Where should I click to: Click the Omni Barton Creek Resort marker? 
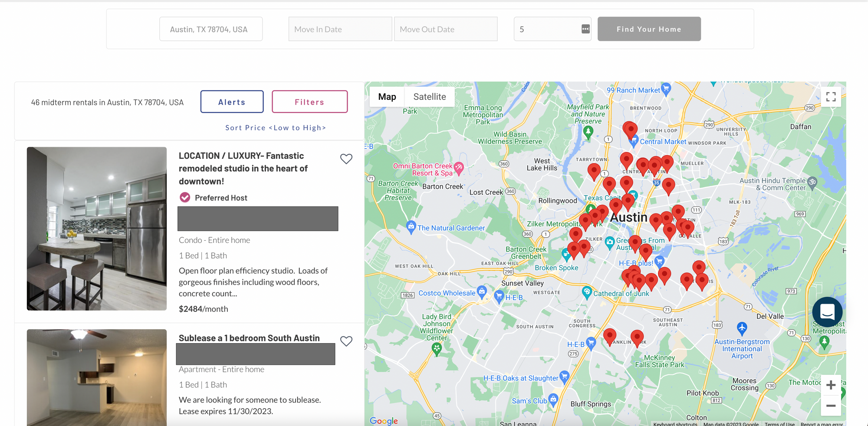(459, 168)
